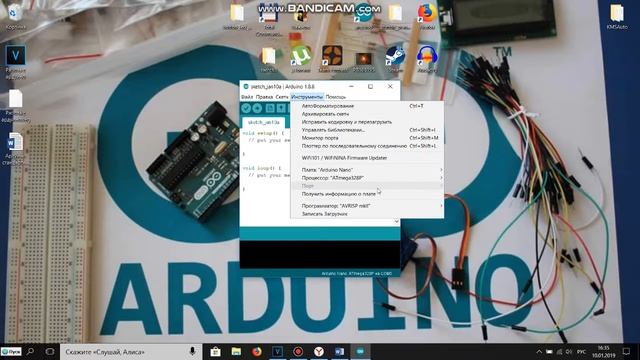The height and width of the screenshot is (360, 640).
Task: Click the РУС language indicator
Action: pyautogui.click(x=582, y=351)
